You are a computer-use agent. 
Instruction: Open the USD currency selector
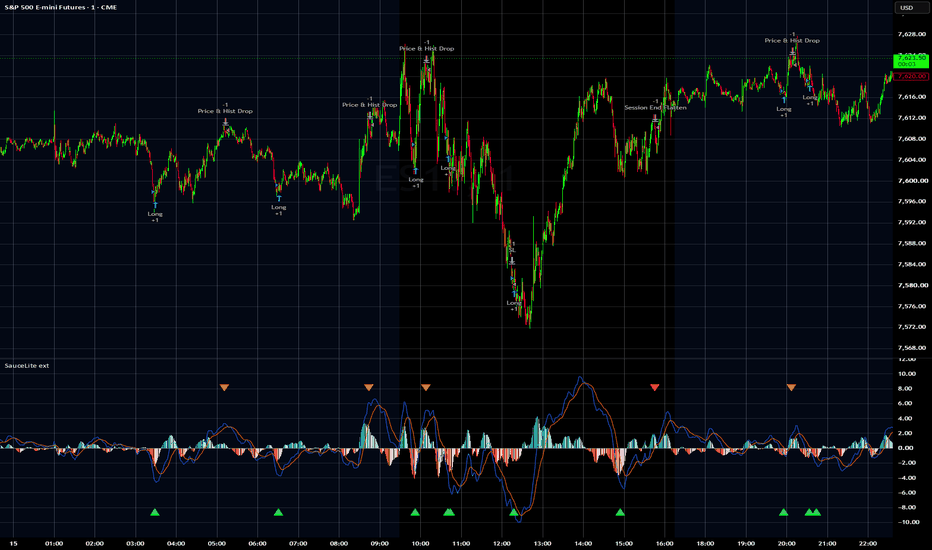910,8
